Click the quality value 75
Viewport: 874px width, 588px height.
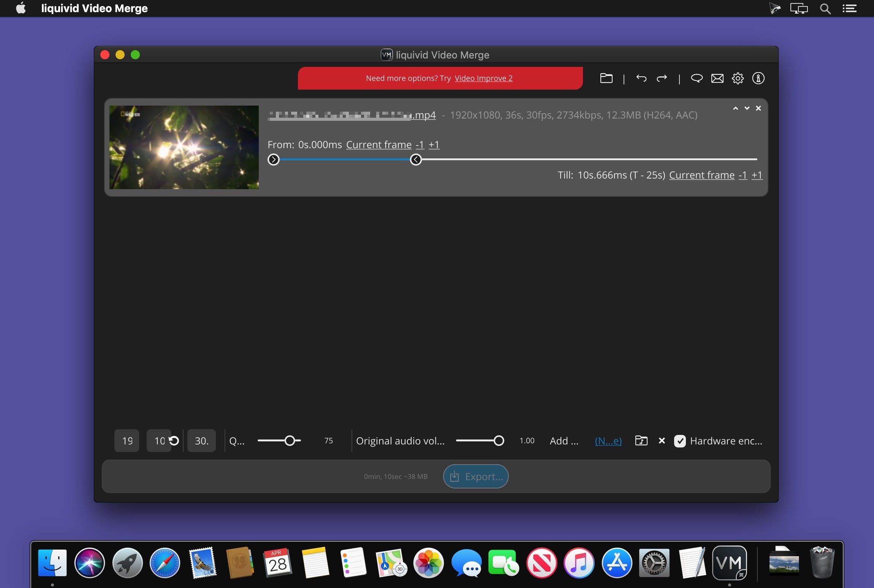(329, 441)
